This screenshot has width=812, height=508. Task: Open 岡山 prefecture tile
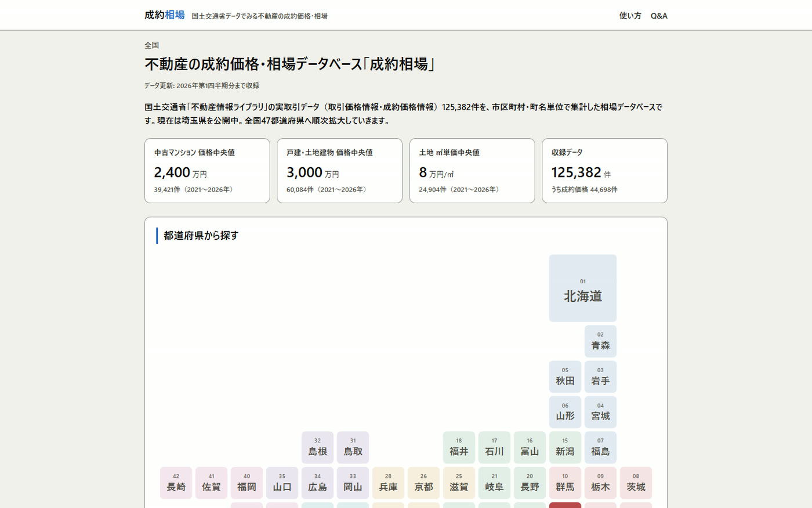(353, 483)
